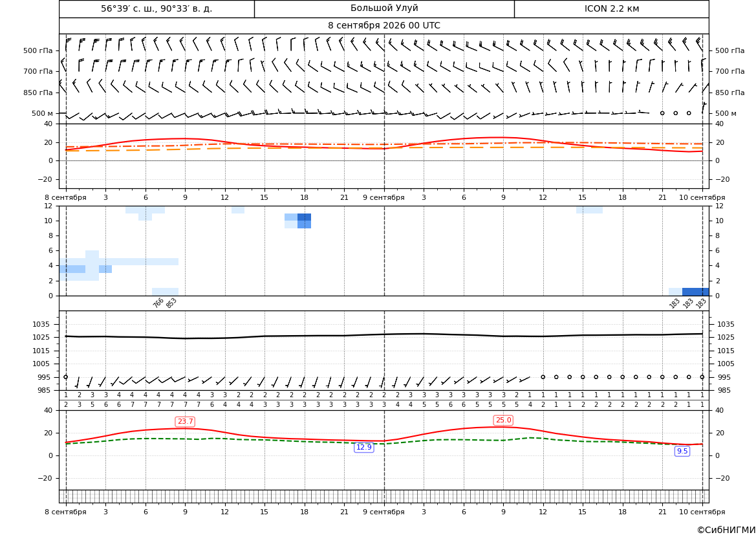756x535 pixels.
Task: Click the 766 visibility value label
Action: click(158, 303)
